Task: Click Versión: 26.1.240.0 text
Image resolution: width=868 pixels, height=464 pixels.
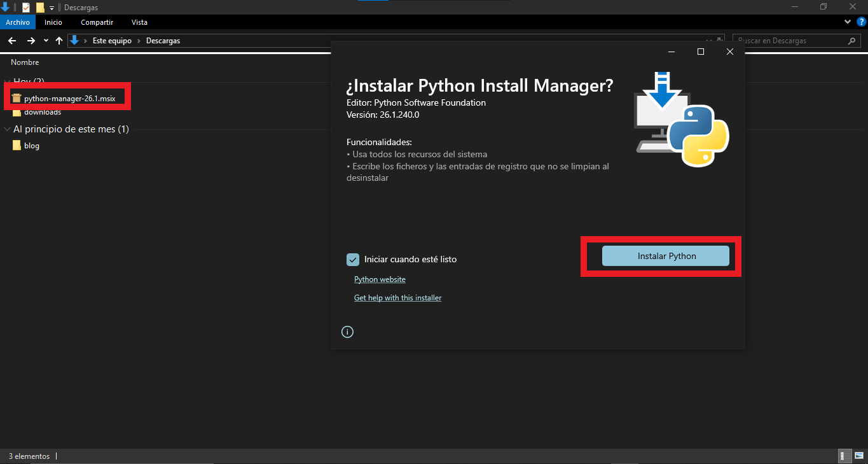Action: tap(383, 115)
